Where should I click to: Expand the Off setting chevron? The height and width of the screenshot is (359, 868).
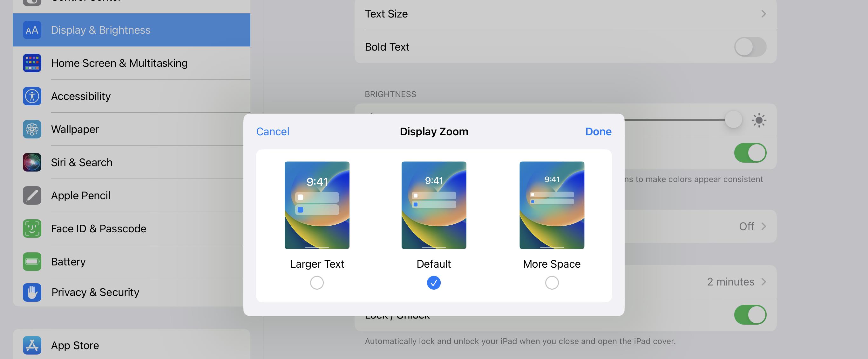click(763, 226)
